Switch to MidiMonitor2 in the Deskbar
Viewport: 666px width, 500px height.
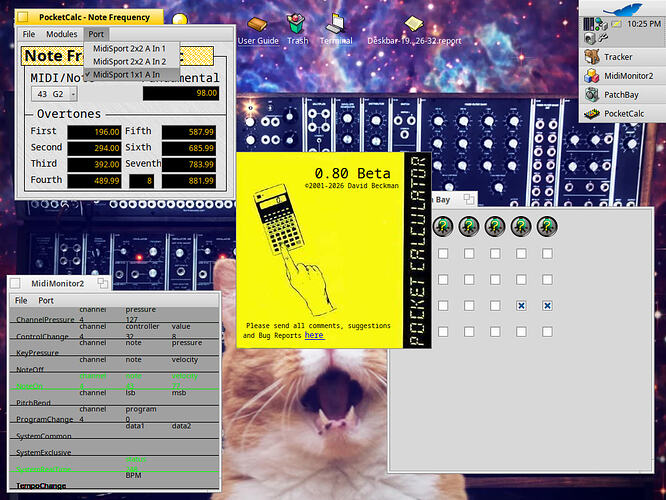623,76
